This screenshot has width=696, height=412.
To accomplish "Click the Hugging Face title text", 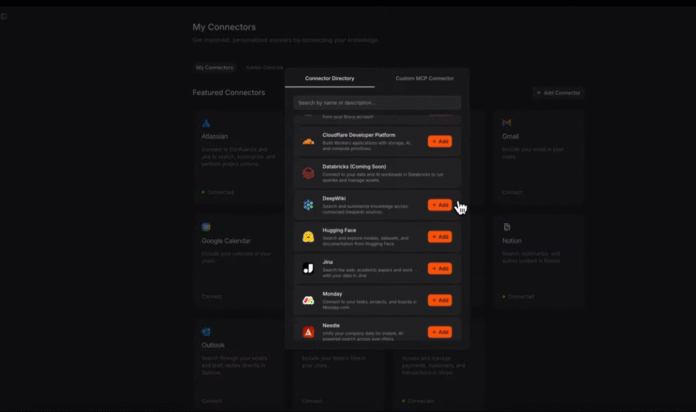I will (339, 230).
